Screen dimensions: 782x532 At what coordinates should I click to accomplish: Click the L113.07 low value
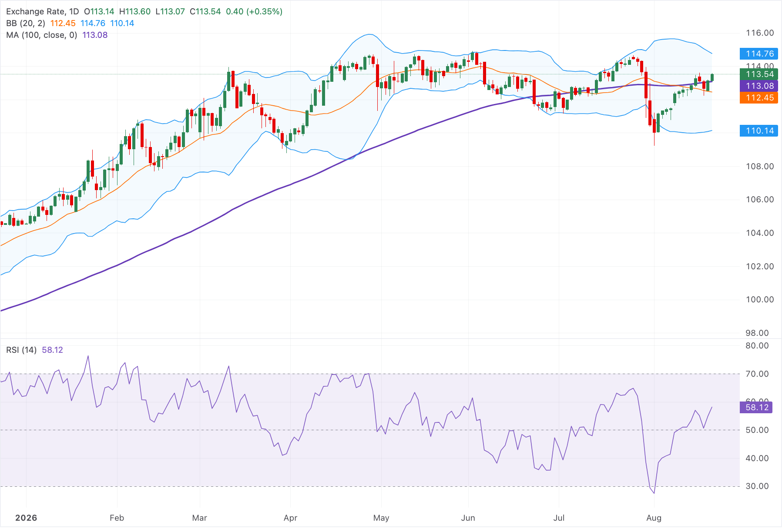pyautogui.click(x=170, y=12)
